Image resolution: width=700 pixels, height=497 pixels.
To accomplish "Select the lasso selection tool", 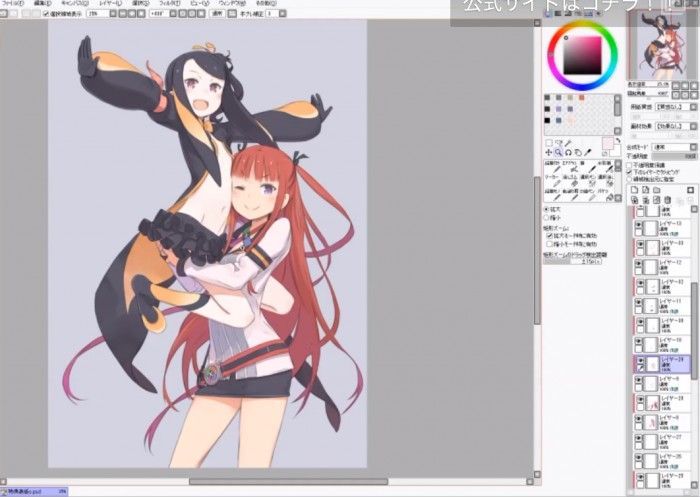I will pos(559,143).
